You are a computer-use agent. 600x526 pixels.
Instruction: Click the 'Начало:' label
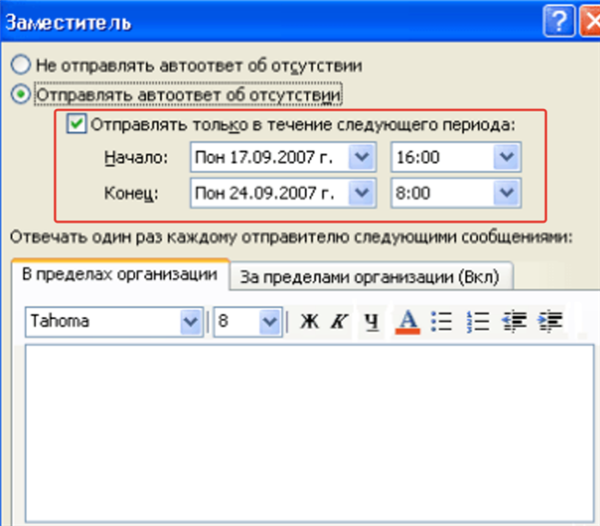(x=136, y=157)
